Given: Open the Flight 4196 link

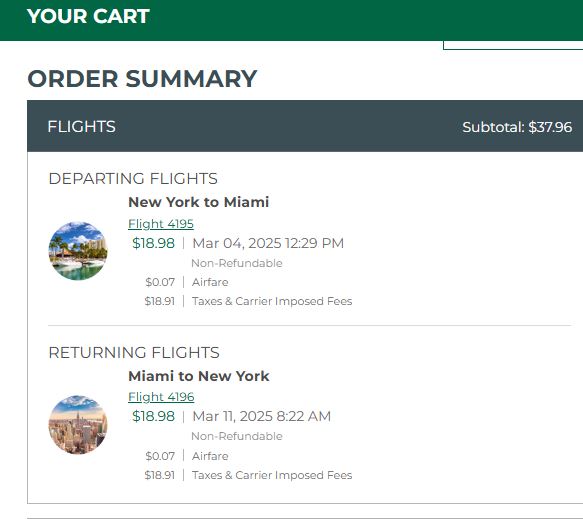Looking at the screenshot, I should click(x=161, y=397).
